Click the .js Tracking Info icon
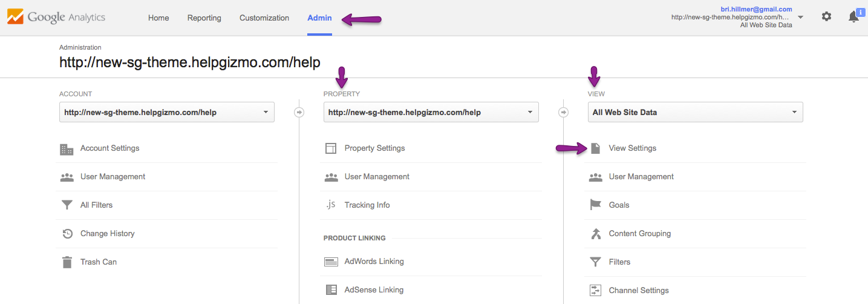The image size is (868, 304). (x=330, y=205)
